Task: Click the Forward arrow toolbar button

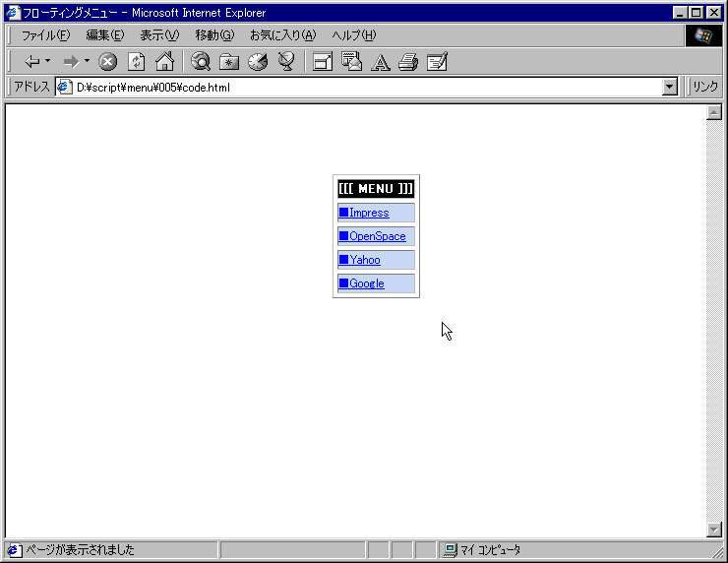Action: pos(71,61)
